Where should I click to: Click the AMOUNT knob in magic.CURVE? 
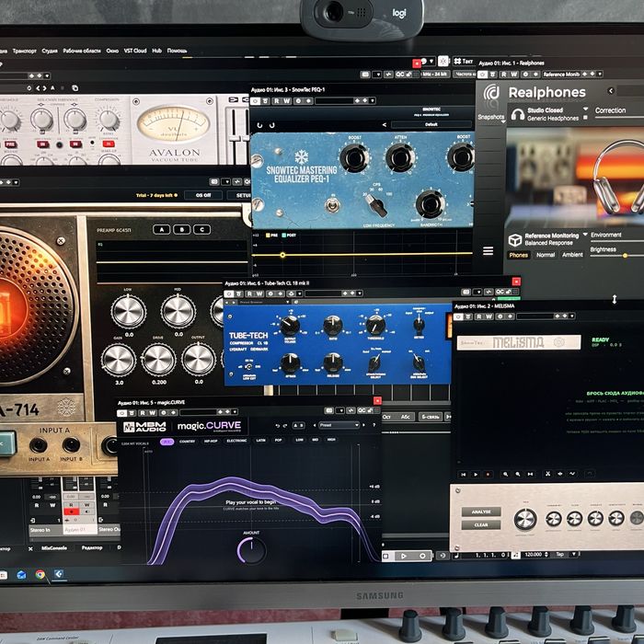click(x=251, y=550)
